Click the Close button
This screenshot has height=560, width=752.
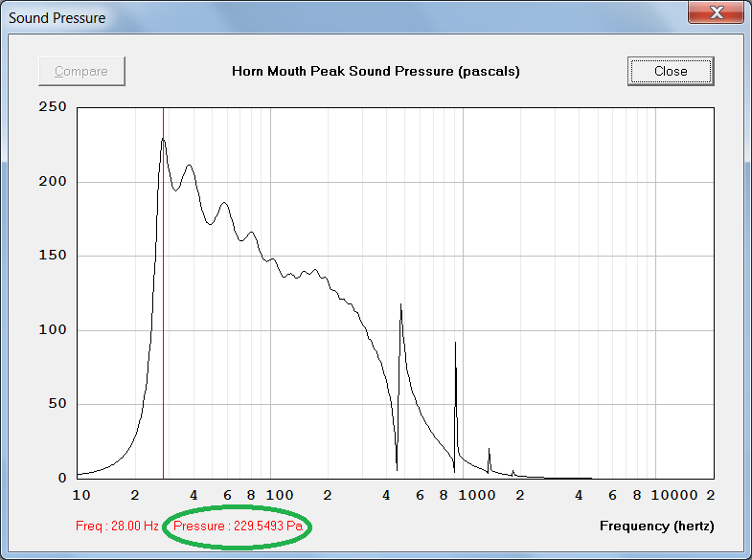tap(671, 71)
